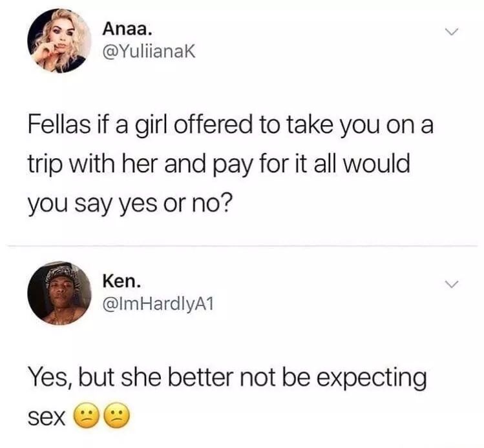
Task: Click the word expecting in Ken's reply
Action: [x=372, y=379]
